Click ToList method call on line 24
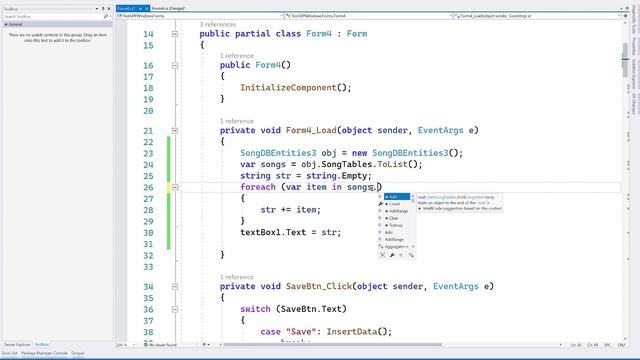The image size is (640, 360). click(392, 164)
